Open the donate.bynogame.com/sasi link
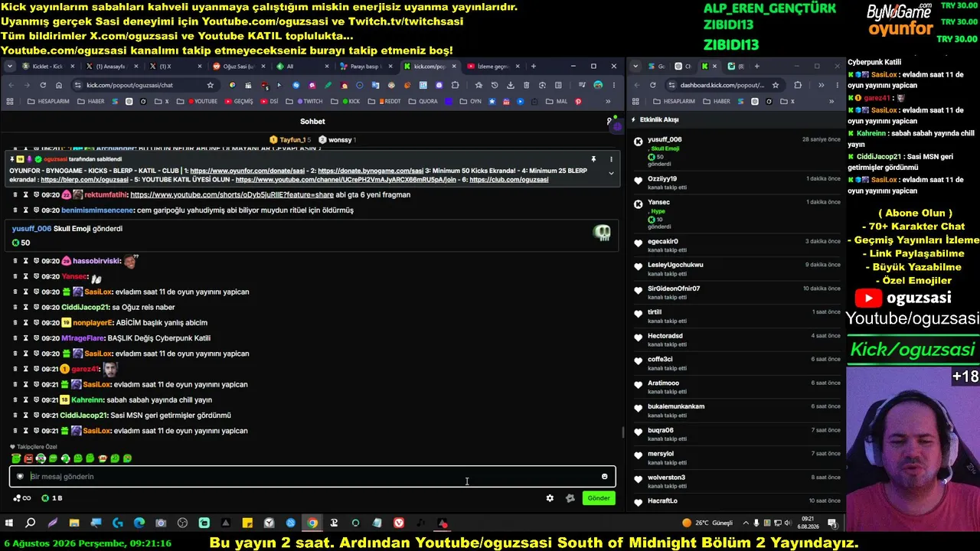Screen dimensions: 980x551 click(371, 171)
